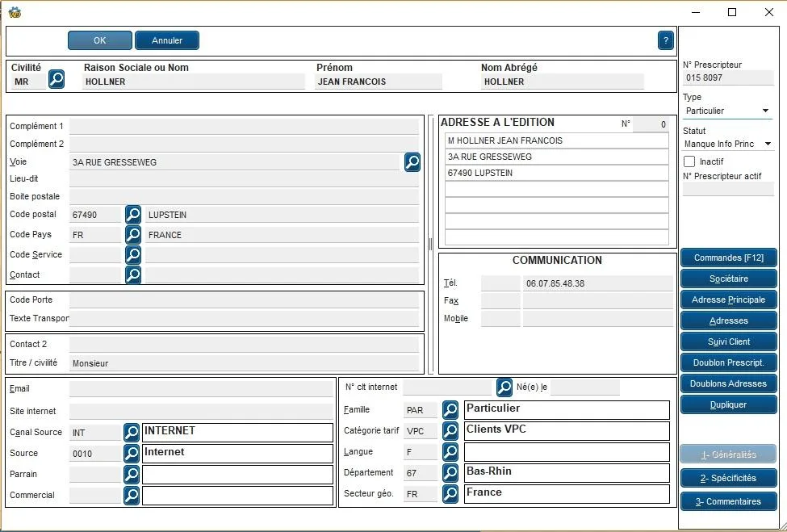Expand the Statut dropdown
This screenshot has height=532, width=787.
[x=728, y=144]
